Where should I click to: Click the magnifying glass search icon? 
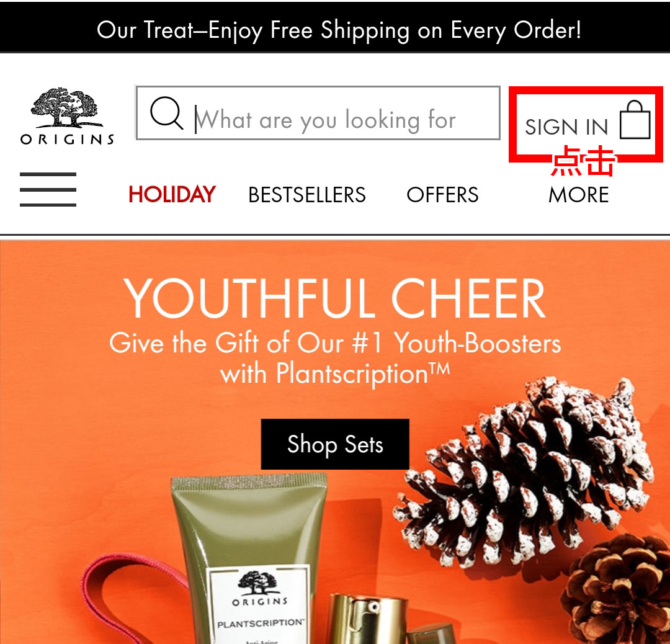[167, 114]
